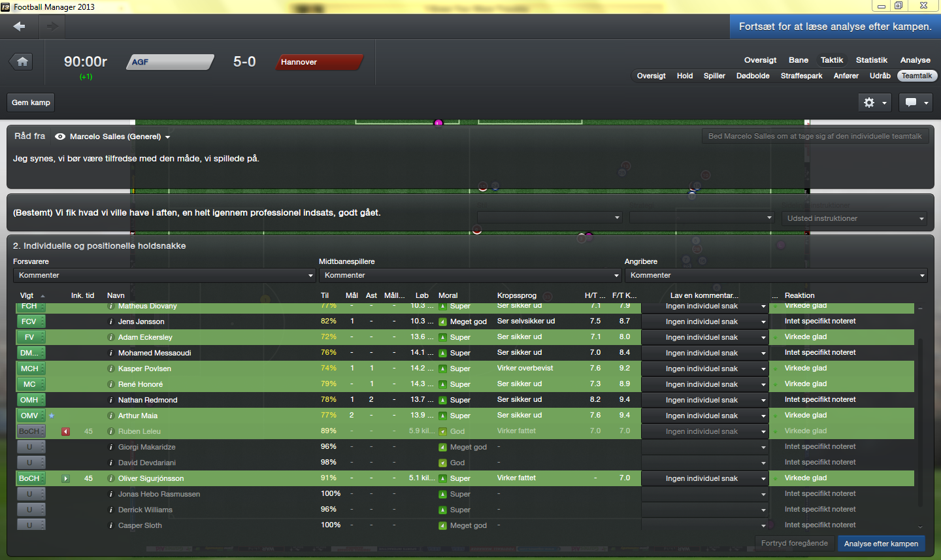Click info icon for Kasper Povlsen
This screenshot has width=941, height=560.
(111, 369)
